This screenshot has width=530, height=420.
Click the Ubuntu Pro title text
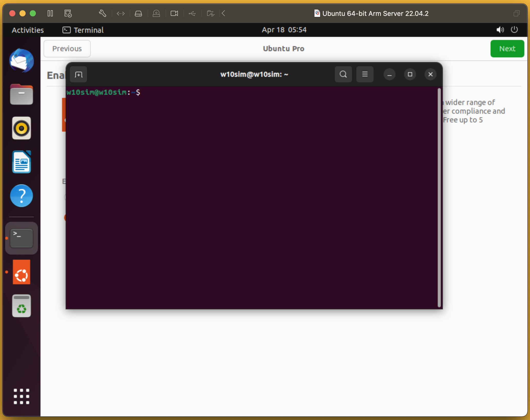point(283,49)
